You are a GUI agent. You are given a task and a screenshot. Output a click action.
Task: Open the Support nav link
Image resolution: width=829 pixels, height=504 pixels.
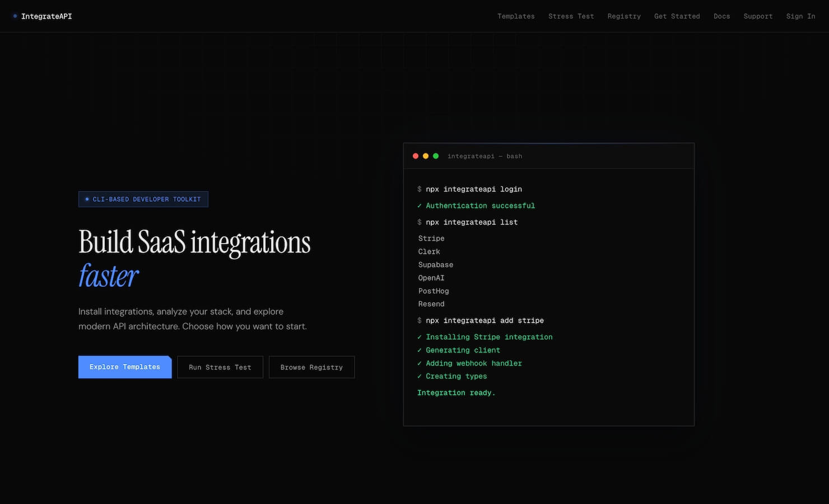coord(758,16)
